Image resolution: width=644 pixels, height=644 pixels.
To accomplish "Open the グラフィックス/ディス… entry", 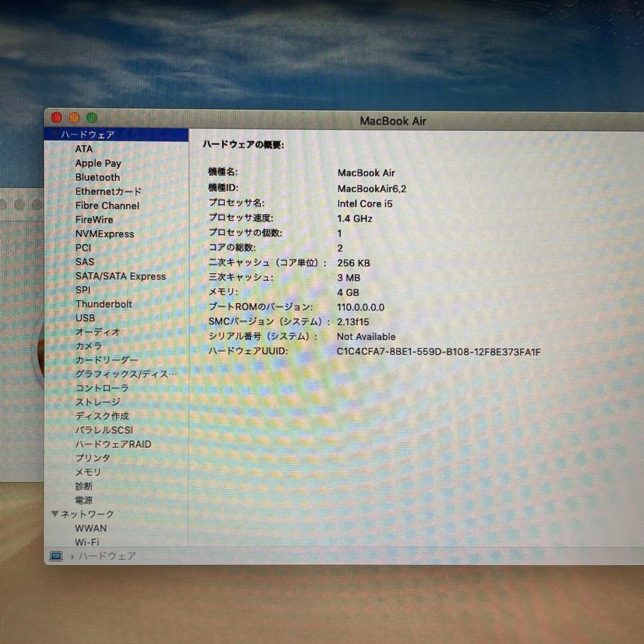I will (126, 374).
